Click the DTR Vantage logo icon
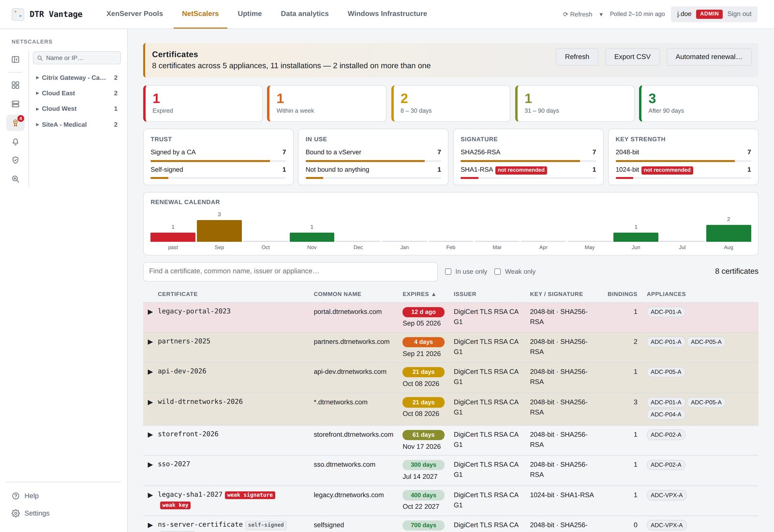 click(x=18, y=14)
